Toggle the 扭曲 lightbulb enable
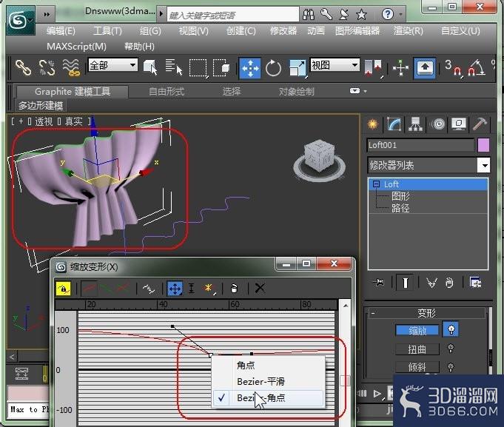The height and width of the screenshot is (427, 504). (451, 349)
